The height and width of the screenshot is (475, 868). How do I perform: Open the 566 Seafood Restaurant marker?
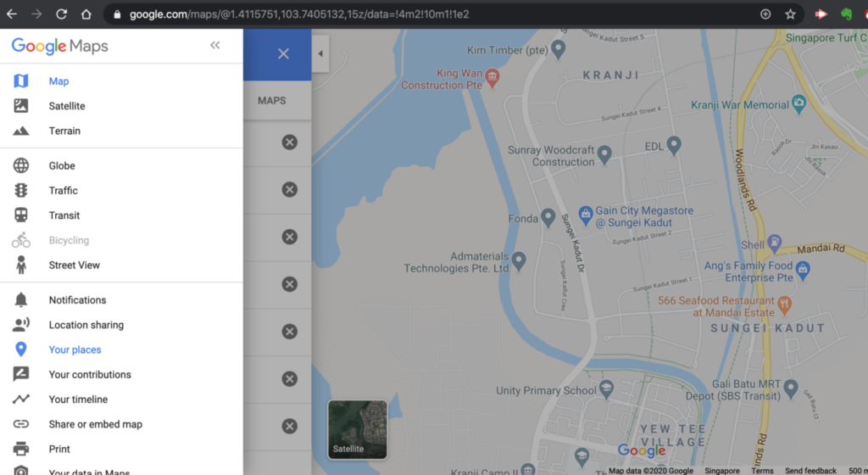(x=784, y=305)
